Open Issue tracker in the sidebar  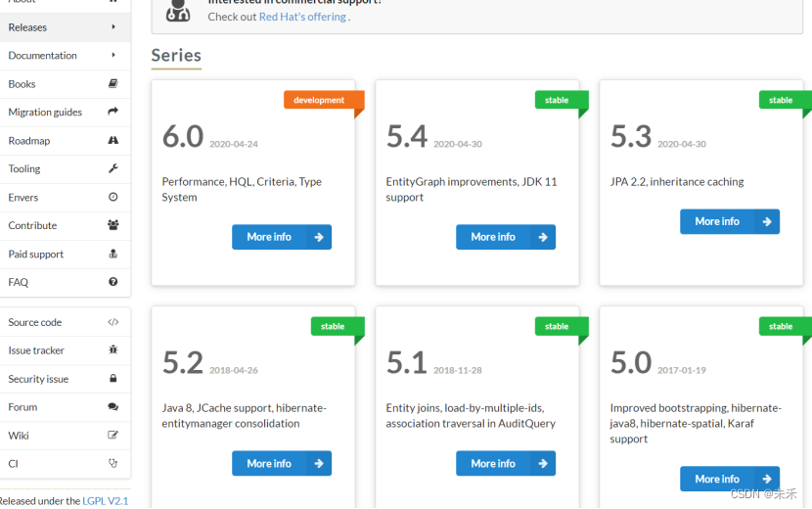point(66,350)
